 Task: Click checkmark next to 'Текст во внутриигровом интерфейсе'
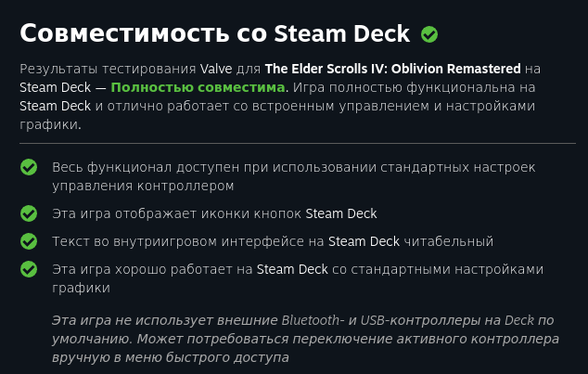[x=29, y=241]
